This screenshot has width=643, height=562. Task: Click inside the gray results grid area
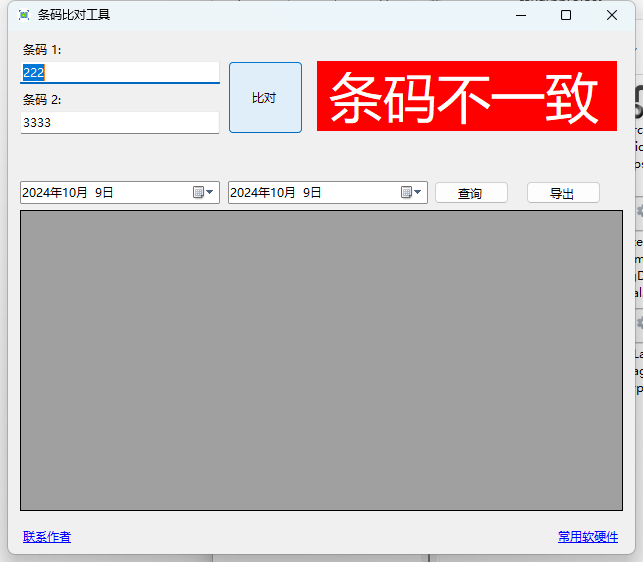[321, 360]
